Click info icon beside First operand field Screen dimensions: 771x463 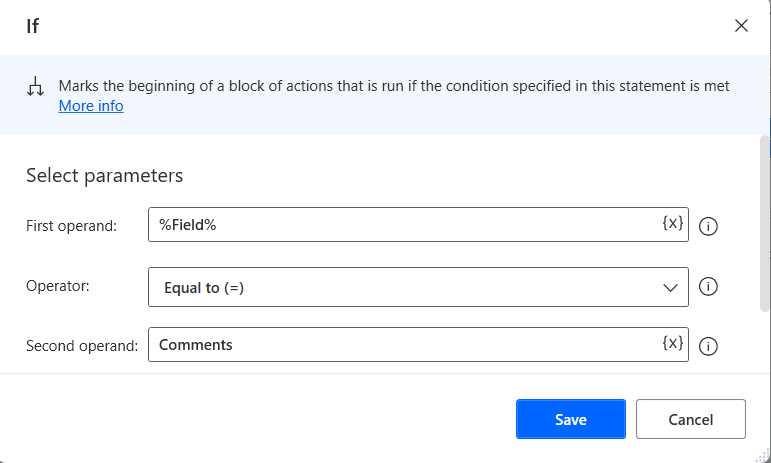coord(708,226)
